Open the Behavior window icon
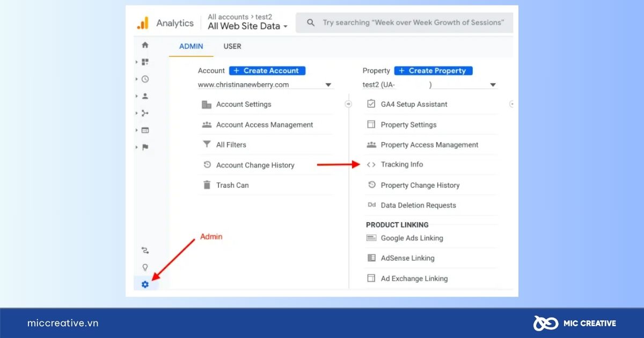 [x=145, y=130]
